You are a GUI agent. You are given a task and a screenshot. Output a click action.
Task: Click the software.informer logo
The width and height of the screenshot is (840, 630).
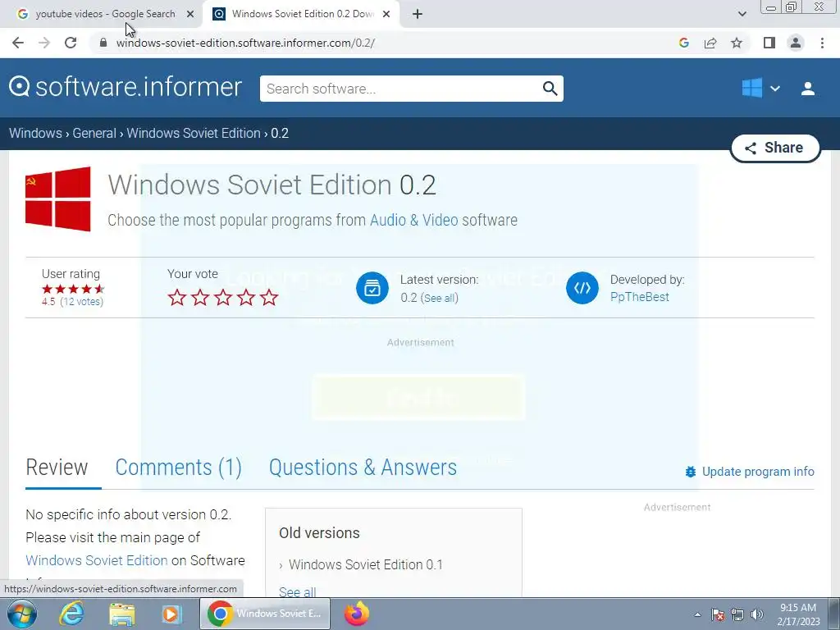[126, 87]
